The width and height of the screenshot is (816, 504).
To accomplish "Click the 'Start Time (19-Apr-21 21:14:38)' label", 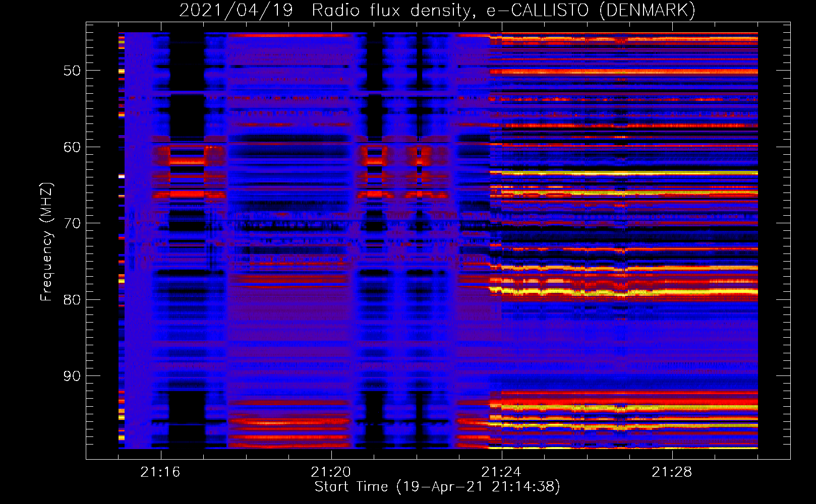I will click(437, 487).
